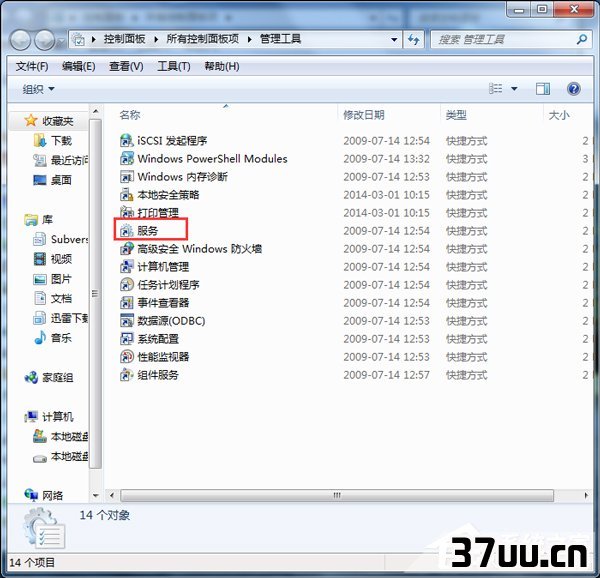Expand the recent pages dropdown arrow
Viewport: 600px width, 578px height.
61,40
